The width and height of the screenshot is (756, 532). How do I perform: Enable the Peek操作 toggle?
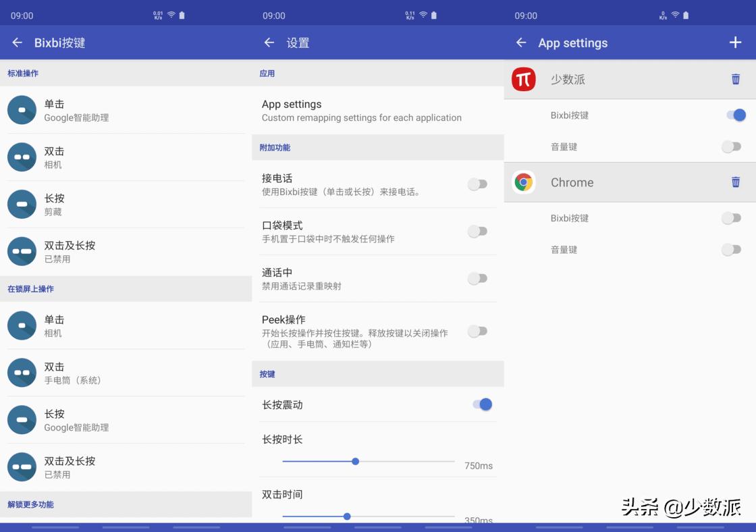tap(478, 331)
